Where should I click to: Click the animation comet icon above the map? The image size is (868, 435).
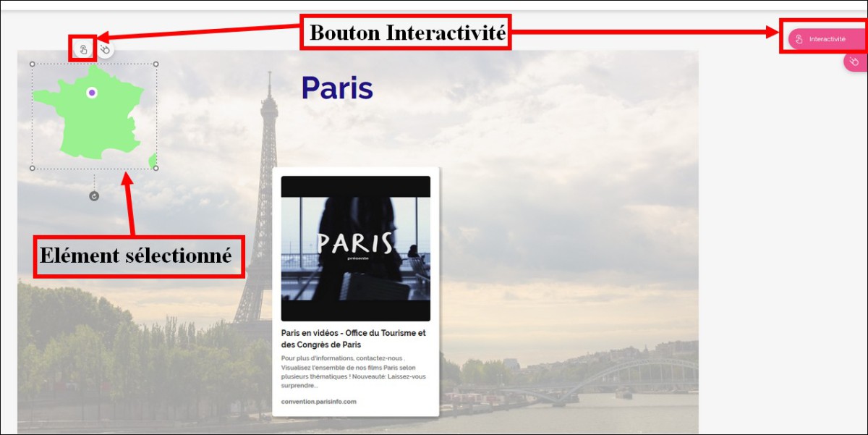point(105,49)
